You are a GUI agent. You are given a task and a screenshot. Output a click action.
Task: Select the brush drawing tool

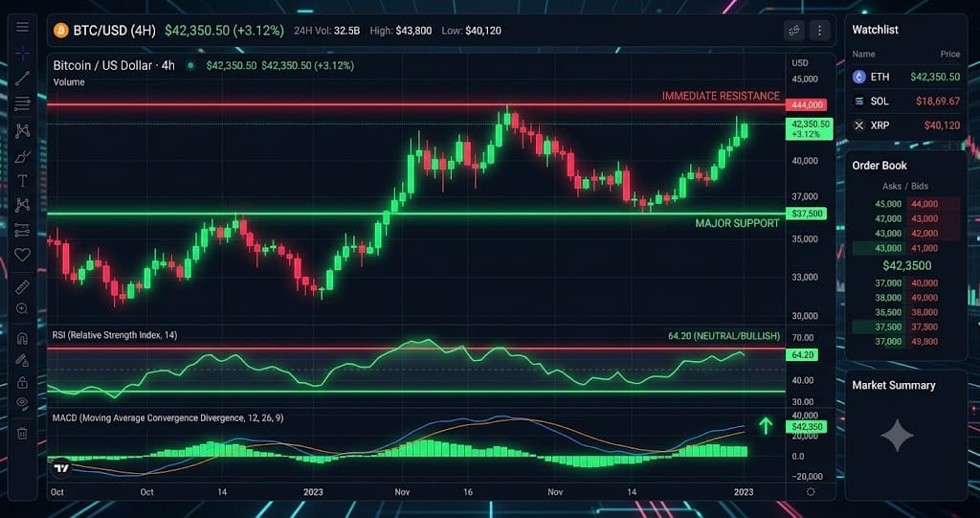[23, 156]
